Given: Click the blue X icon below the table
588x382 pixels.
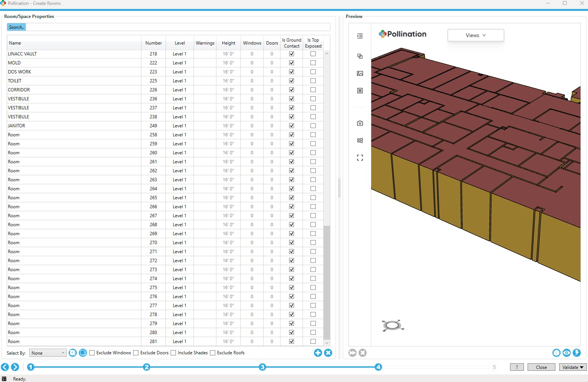Looking at the screenshot, I should (328, 353).
